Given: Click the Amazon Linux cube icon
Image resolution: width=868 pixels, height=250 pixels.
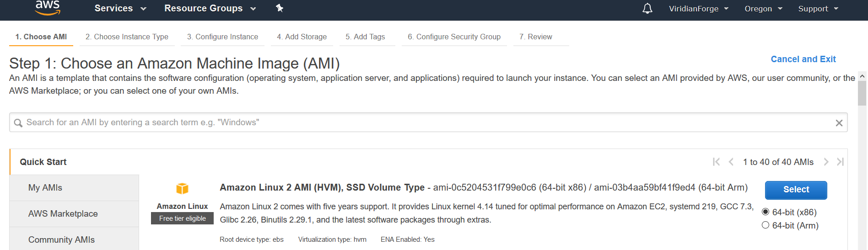Looking at the screenshot, I should [183, 188].
